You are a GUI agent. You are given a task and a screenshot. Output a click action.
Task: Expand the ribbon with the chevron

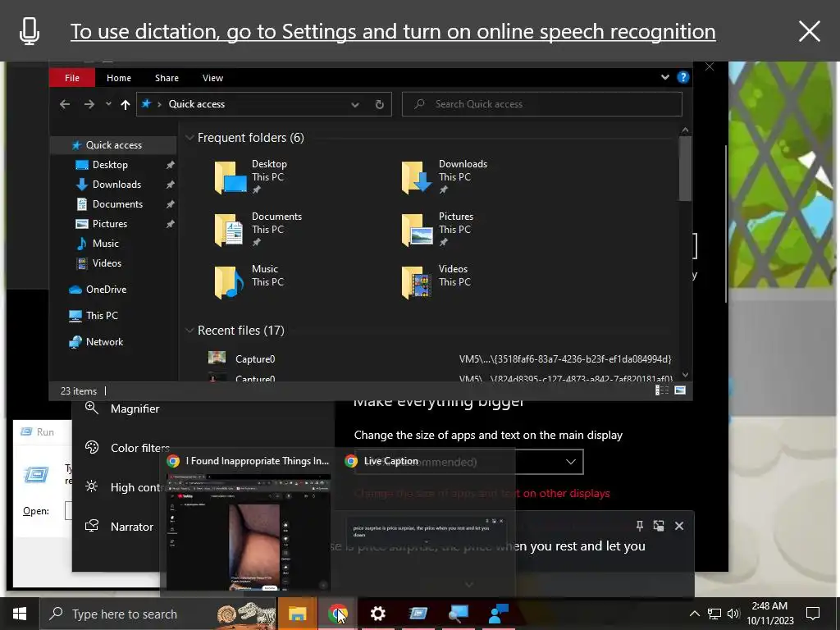(x=664, y=77)
